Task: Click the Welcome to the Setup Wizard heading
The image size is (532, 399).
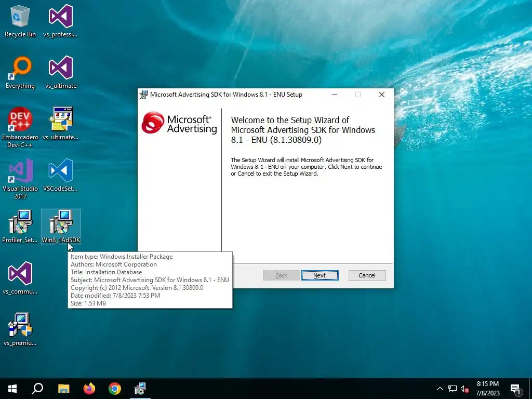Action: [x=303, y=130]
